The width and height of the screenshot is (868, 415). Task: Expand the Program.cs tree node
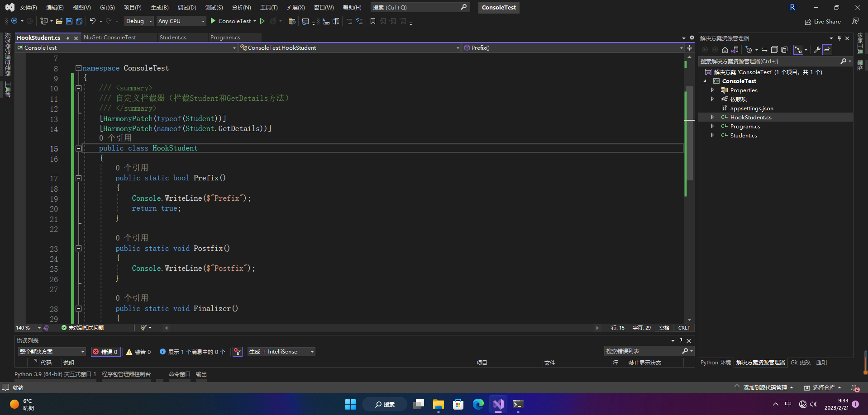tap(712, 127)
